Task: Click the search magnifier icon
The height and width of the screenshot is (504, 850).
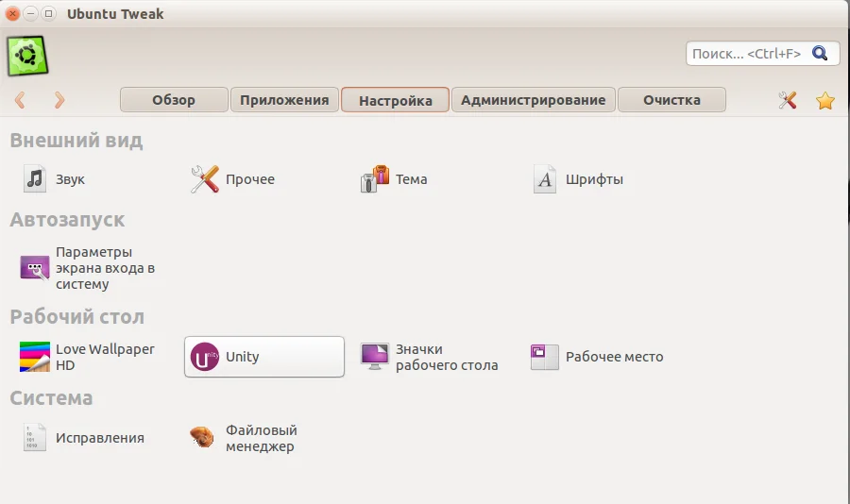Action: point(820,53)
